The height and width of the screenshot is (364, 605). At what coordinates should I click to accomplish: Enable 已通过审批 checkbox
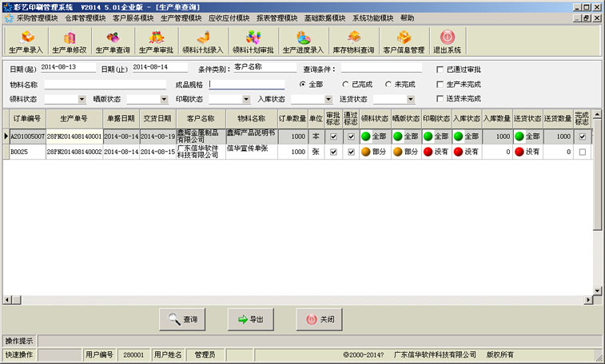(x=440, y=69)
